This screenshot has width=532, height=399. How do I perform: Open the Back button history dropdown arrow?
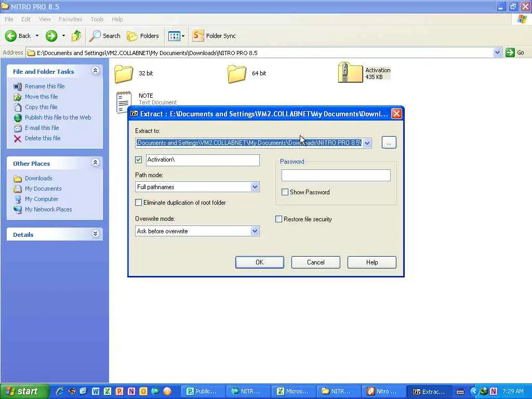tap(37, 36)
